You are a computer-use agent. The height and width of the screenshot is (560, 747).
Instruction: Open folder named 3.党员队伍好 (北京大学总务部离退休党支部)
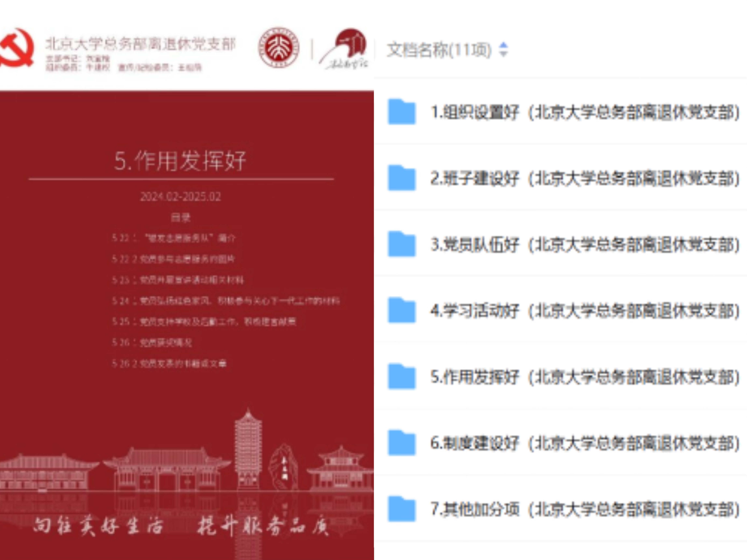click(x=585, y=244)
